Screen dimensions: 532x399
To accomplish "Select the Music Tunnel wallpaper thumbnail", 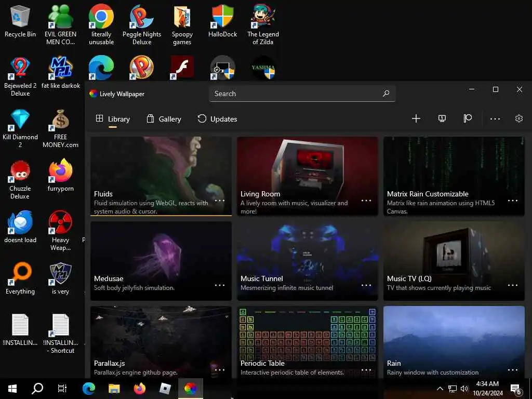I will (x=308, y=261).
